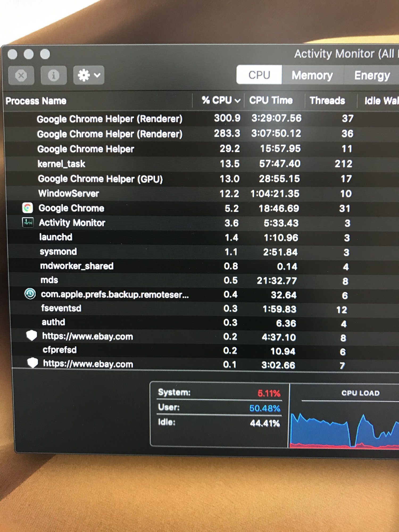Select the com.apple.prefs.backup.remoteser… process name
399x532 pixels.
[x=115, y=295]
